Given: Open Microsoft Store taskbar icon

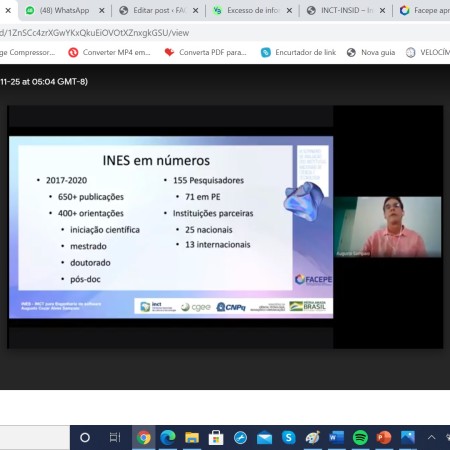Looking at the screenshot, I should [216, 437].
